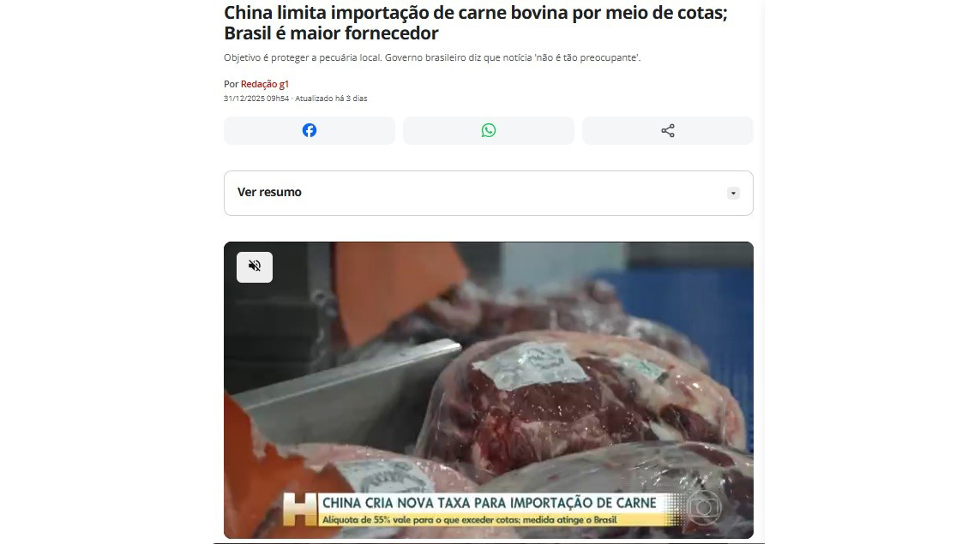Open the Redação g1 author link
The image size is (980, 544).
(x=265, y=84)
